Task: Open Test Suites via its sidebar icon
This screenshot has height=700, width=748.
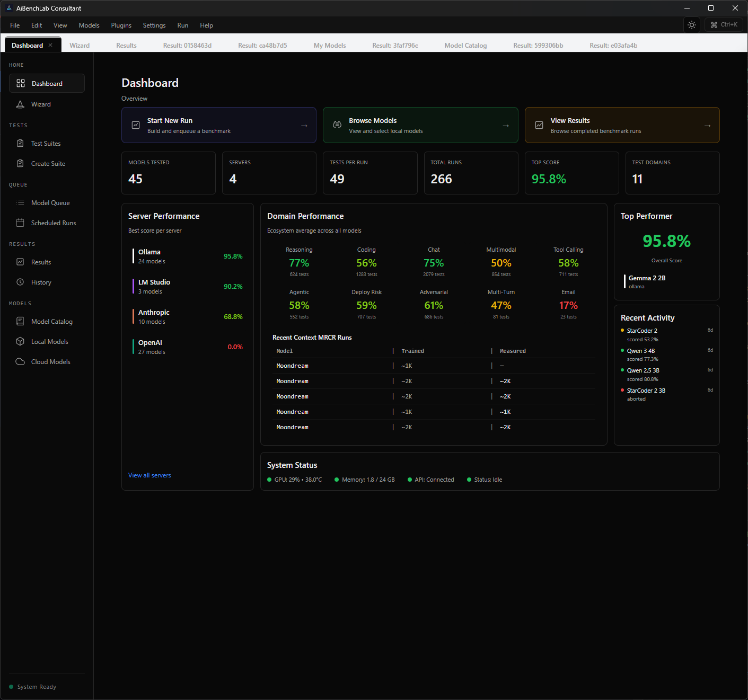Action: click(x=20, y=143)
